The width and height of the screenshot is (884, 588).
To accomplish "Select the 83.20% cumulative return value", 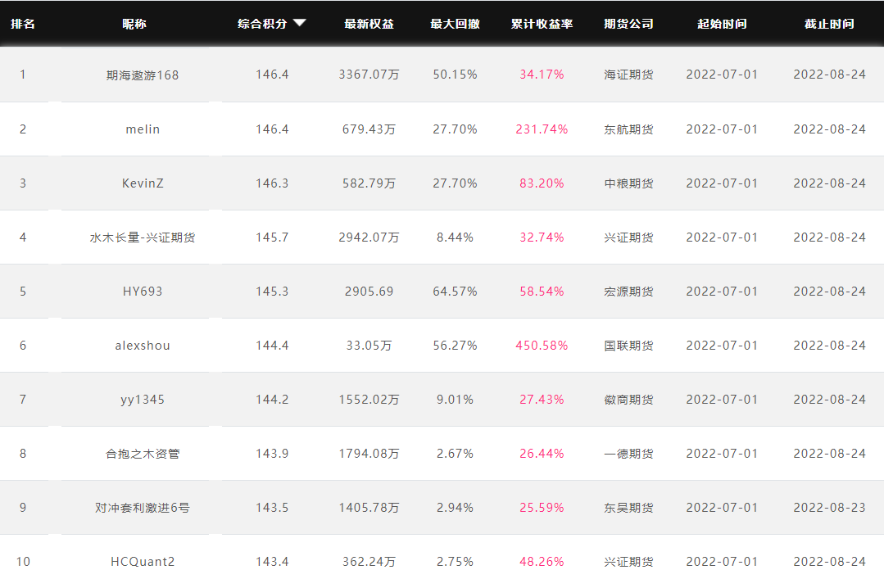I will tap(542, 183).
